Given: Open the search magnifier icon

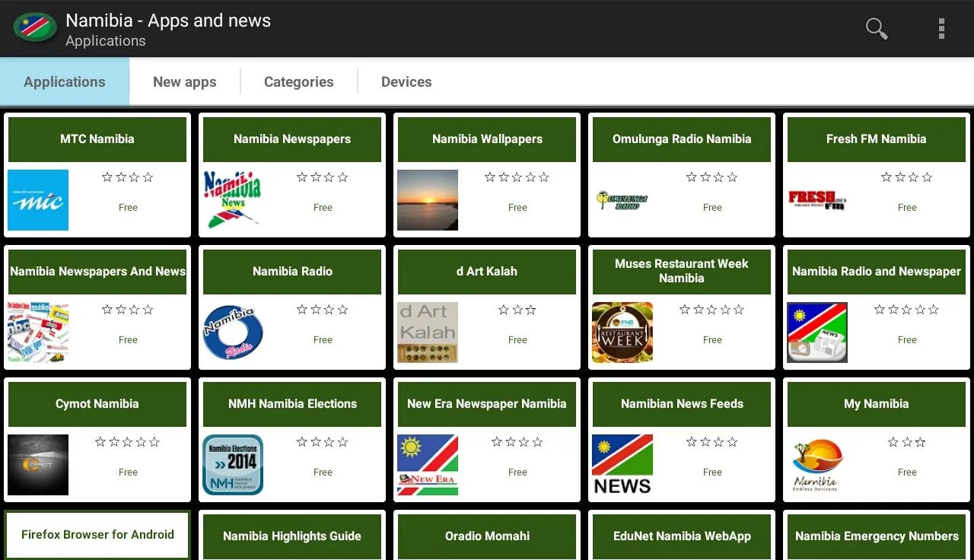Looking at the screenshot, I should click(x=877, y=29).
